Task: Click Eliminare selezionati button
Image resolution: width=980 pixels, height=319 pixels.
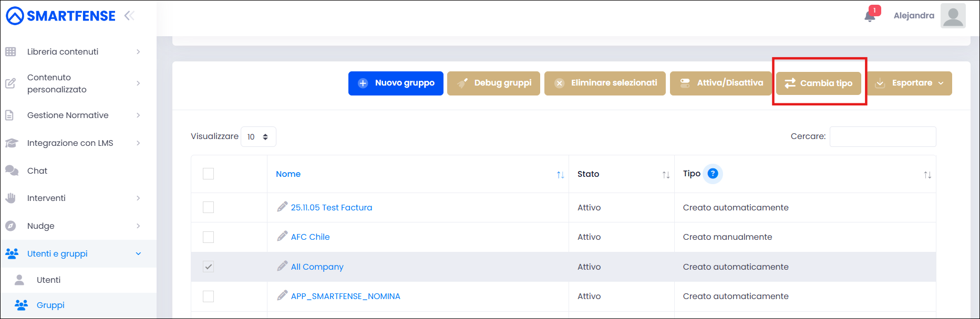Action: coord(605,83)
